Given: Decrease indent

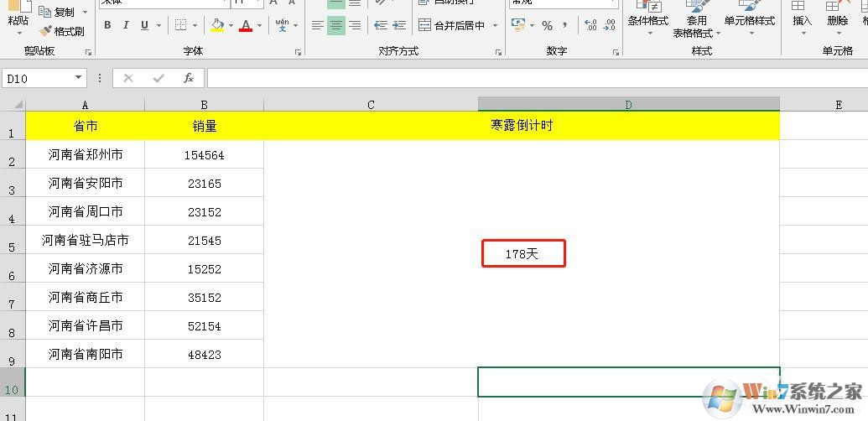Looking at the screenshot, I should click(380, 25).
